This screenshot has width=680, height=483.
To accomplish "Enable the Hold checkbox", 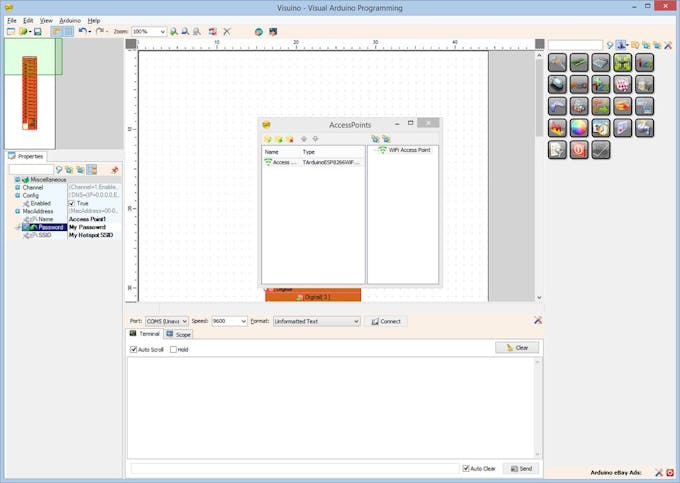I will 173,349.
